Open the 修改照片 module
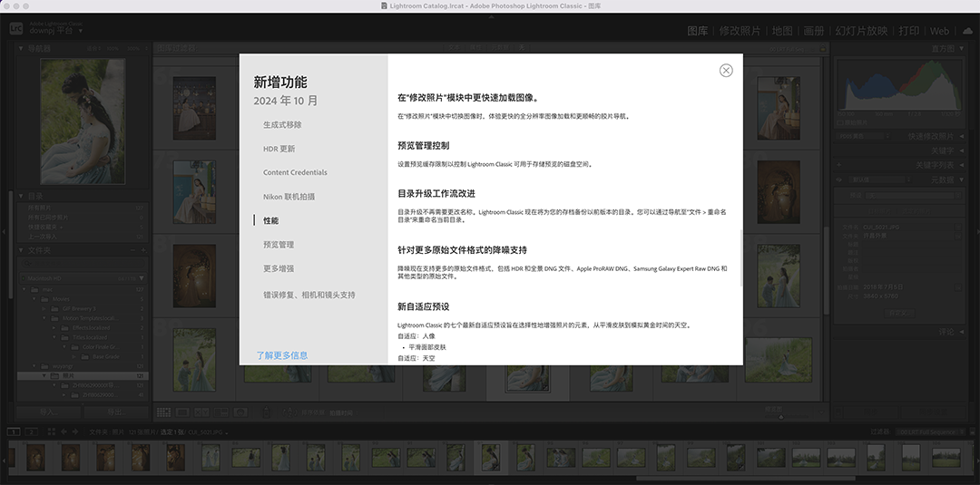 point(739,31)
